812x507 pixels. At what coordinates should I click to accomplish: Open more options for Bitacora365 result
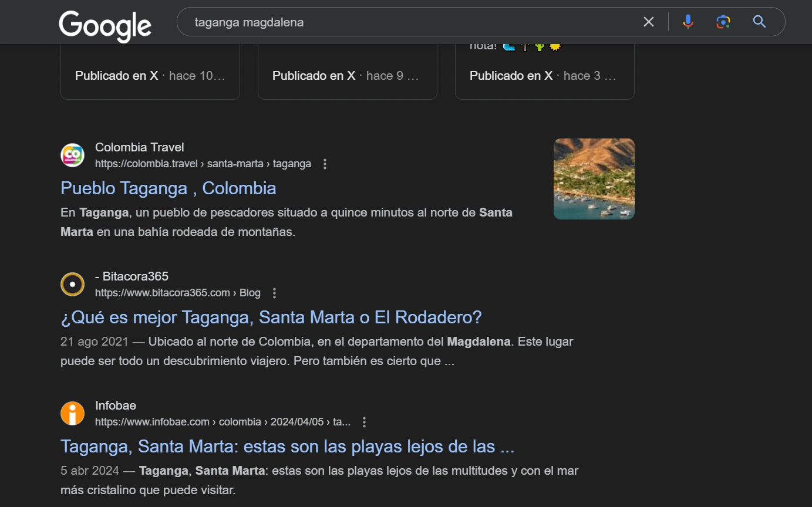pyautogui.click(x=274, y=293)
